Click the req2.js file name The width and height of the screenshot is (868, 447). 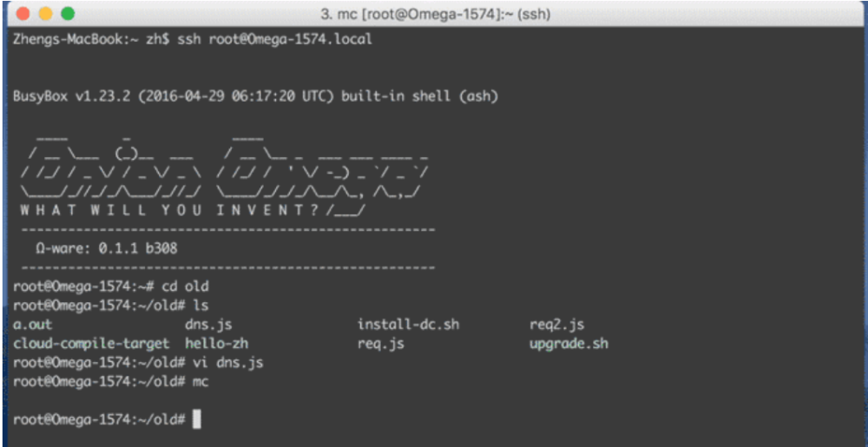coord(557,325)
